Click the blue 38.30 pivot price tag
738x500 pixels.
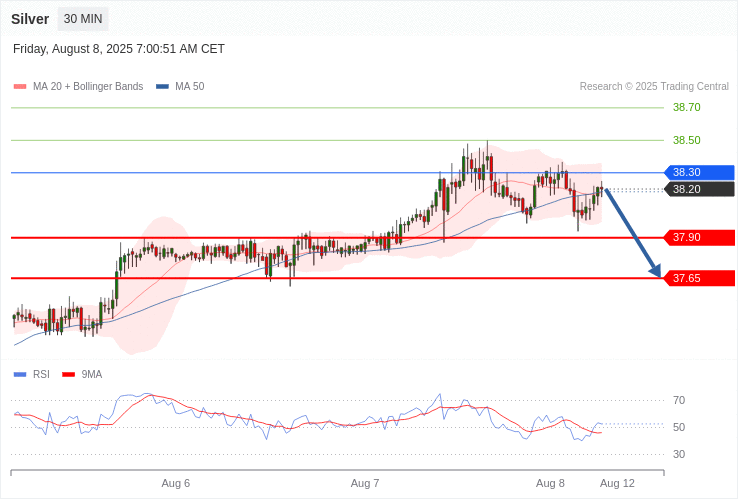(699, 172)
